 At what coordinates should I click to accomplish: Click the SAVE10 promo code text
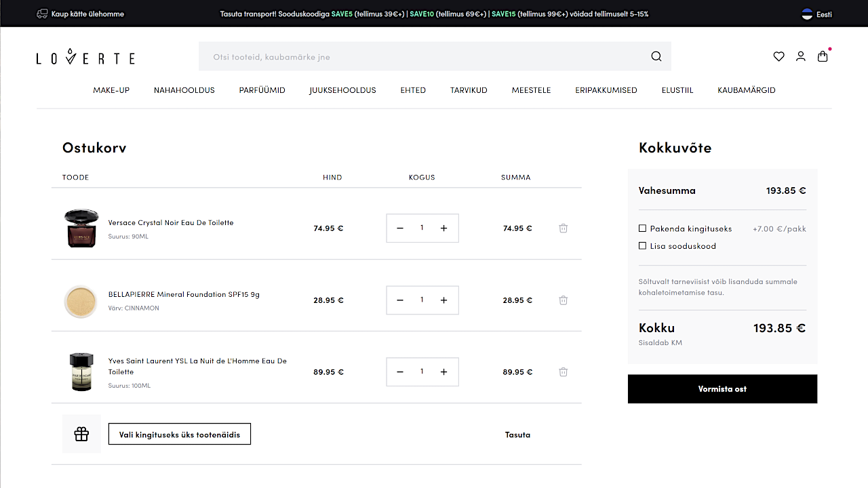click(x=422, y=14)
